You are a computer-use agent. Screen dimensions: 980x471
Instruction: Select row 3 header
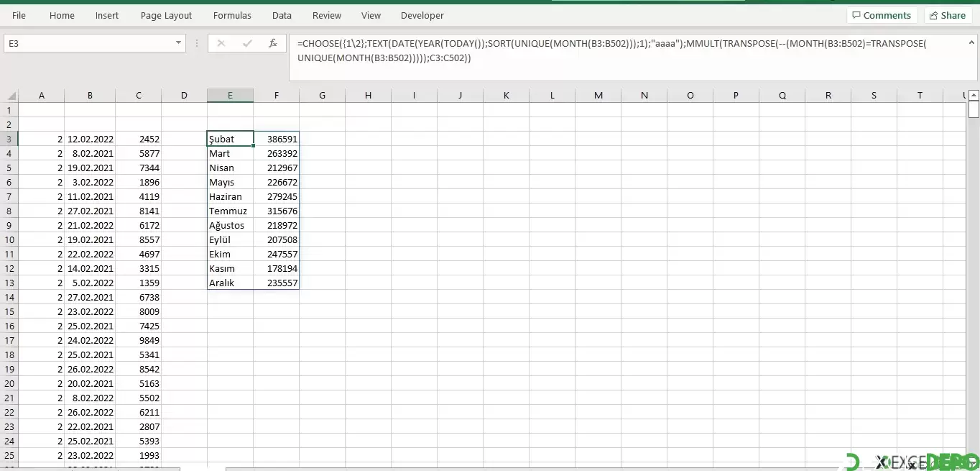pyautogui.click(x=9, y=139)
